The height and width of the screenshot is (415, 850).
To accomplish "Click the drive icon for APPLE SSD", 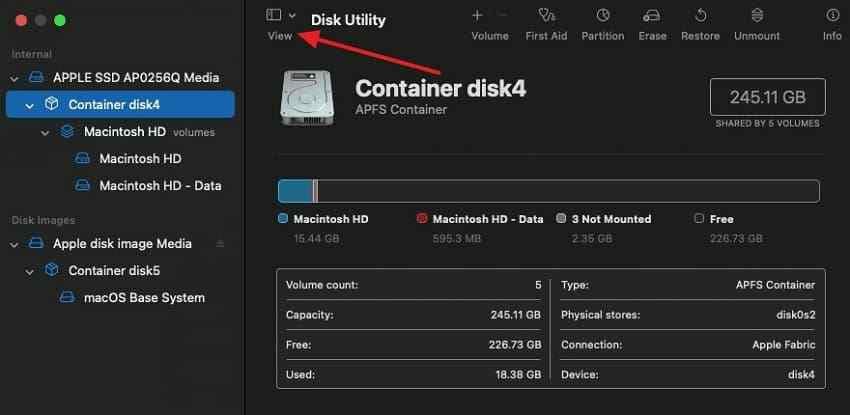I will 36,77.
